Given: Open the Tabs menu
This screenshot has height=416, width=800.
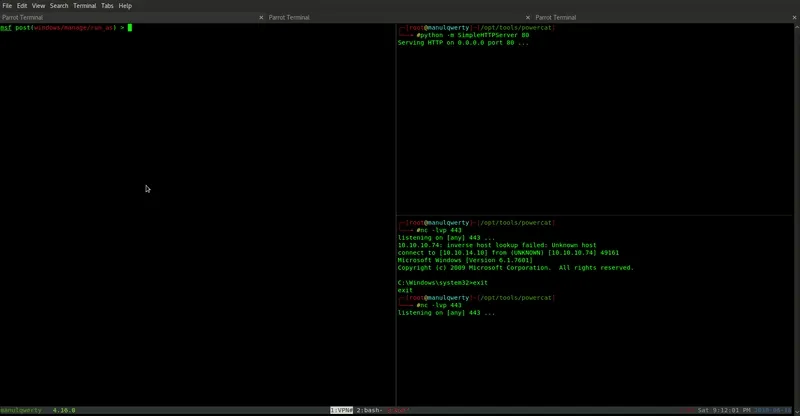Looking at the screenshot, I should pos(107,6).
